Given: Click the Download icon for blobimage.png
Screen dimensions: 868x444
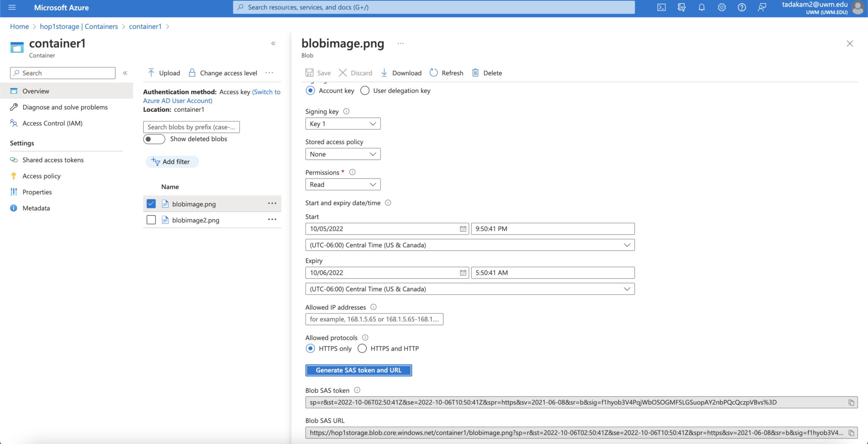Looking at the screenshot, I should (x=384, y=72).
